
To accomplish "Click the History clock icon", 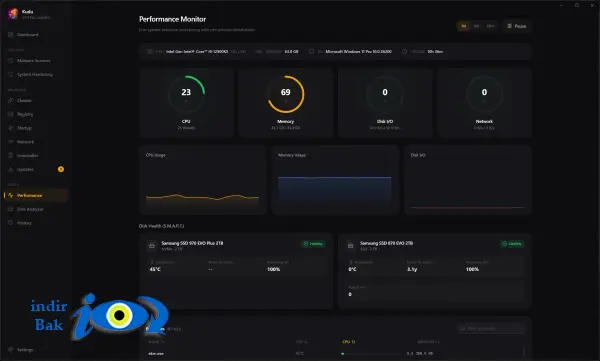I will (x=11, y=223).
